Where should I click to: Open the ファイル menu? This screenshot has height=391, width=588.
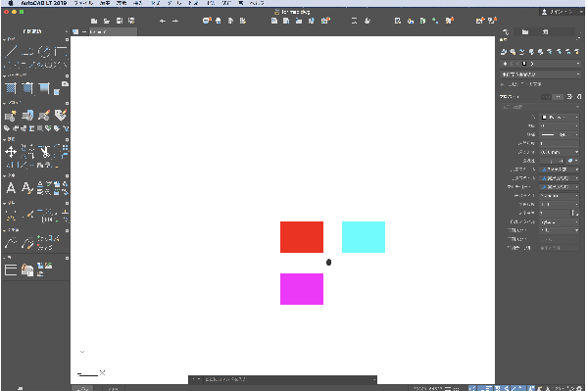pos(83,3)
